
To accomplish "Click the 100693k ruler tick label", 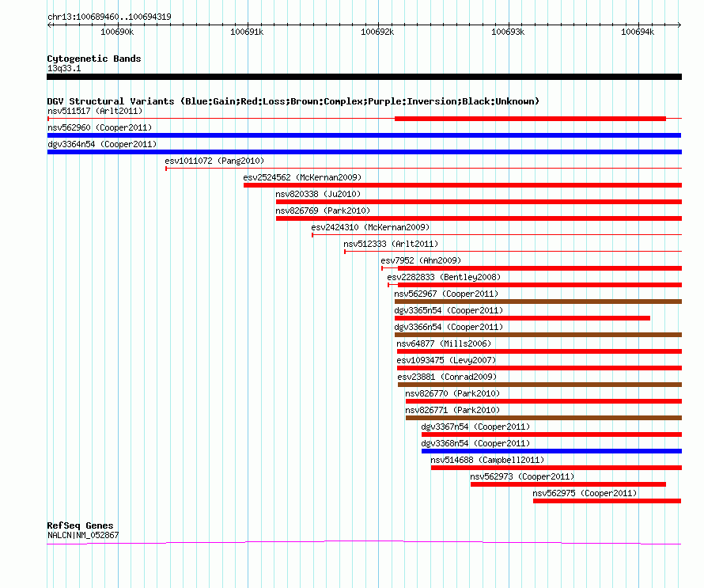I will [x=508, y=32].
